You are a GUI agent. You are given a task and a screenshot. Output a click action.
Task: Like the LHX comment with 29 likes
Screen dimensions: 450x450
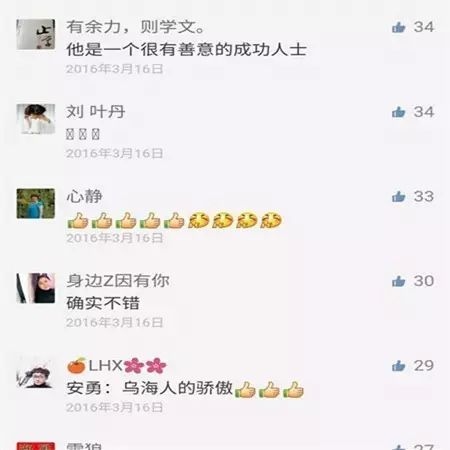399,366
